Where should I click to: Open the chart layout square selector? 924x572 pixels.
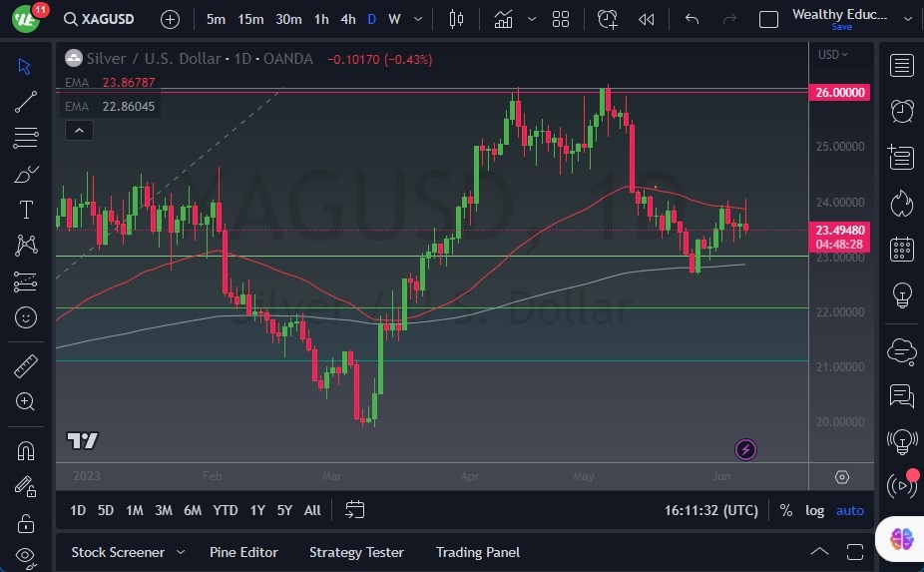click(768, 19)
